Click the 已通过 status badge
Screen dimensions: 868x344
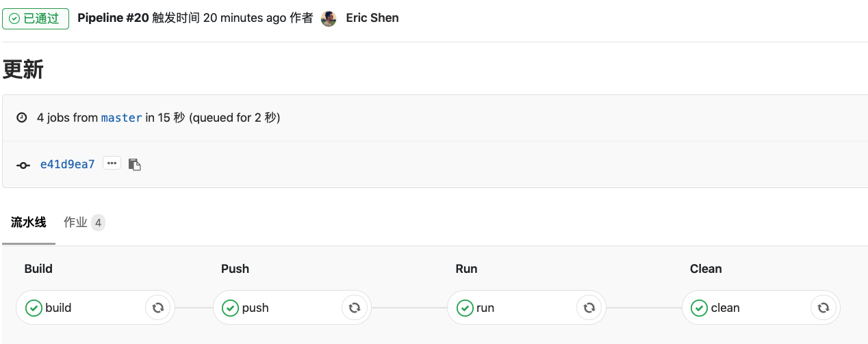36,18
